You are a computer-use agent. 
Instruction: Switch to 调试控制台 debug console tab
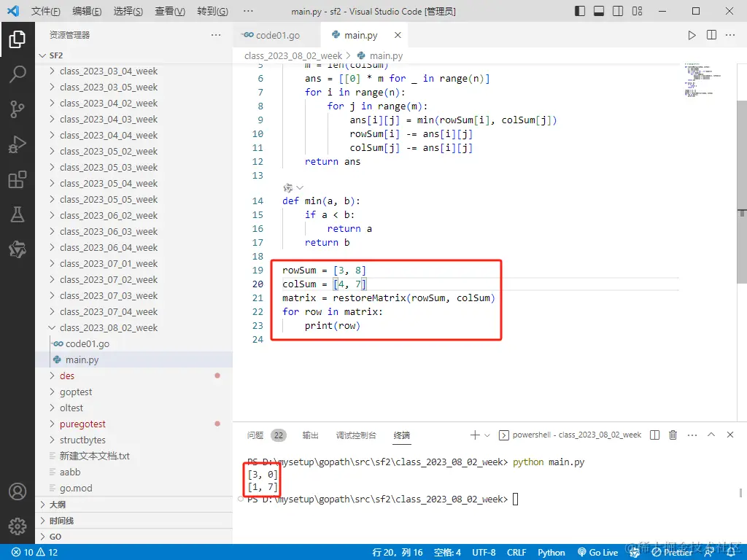click(x=356, y=435)
